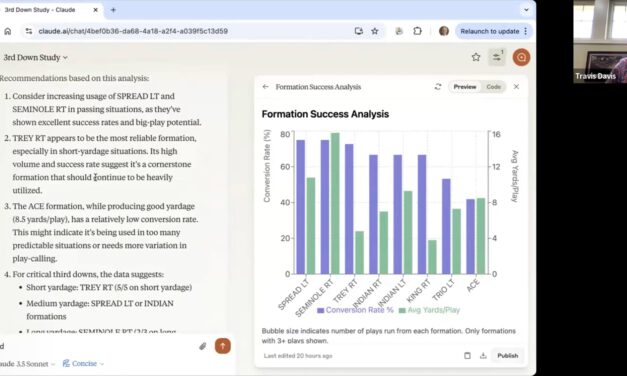Open the browser extensions puzzle icon
The width and height of the screenshot is (627, 376).
point(417,31)
